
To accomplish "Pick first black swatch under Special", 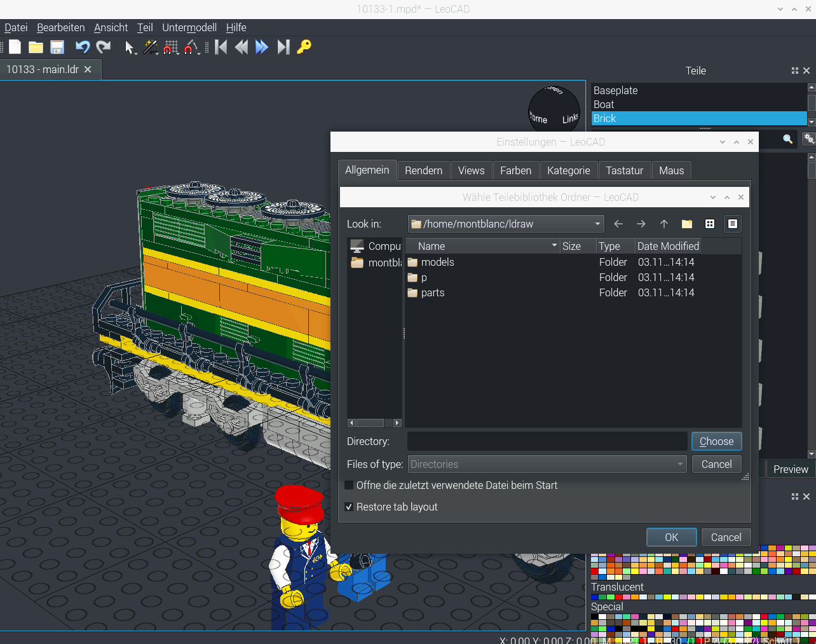I will 595,617.
